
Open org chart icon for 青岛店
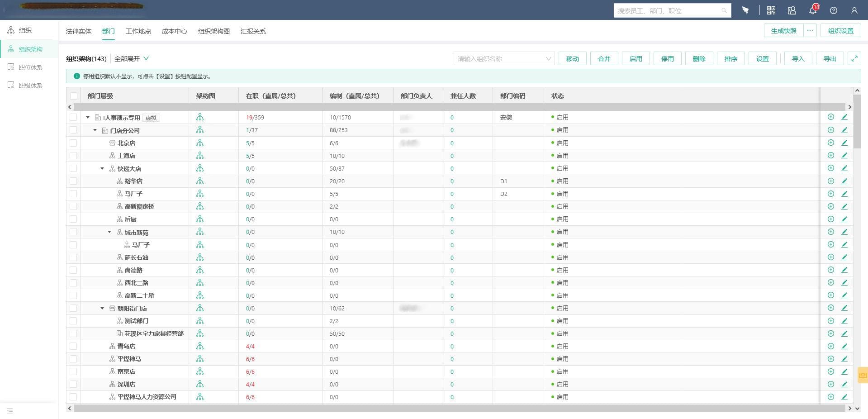[x=200, y=346]
